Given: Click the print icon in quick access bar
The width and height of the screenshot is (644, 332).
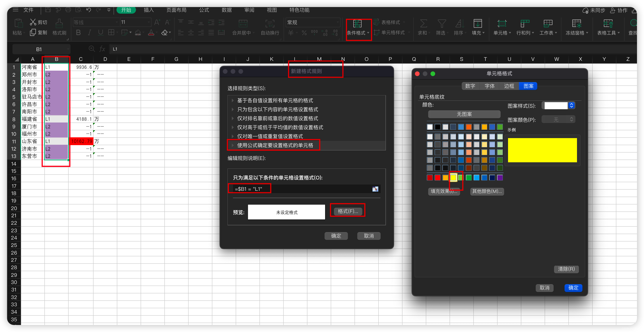Looking at the screenshot, I should (x=68, y=10).
